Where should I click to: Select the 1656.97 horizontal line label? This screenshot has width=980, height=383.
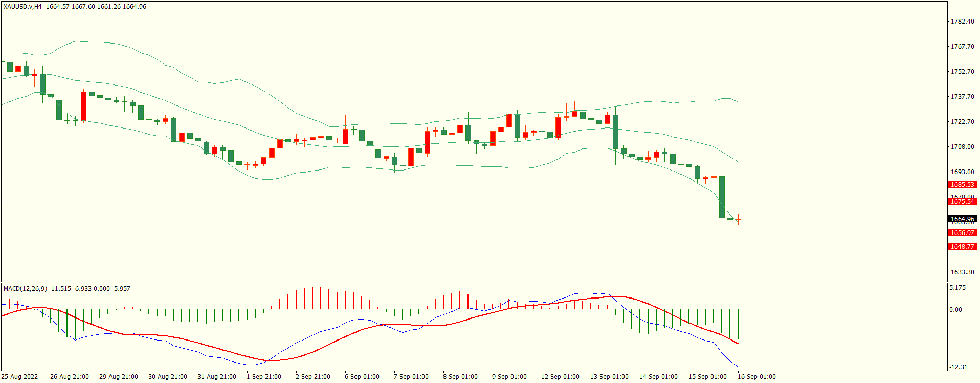pos(962,232)
